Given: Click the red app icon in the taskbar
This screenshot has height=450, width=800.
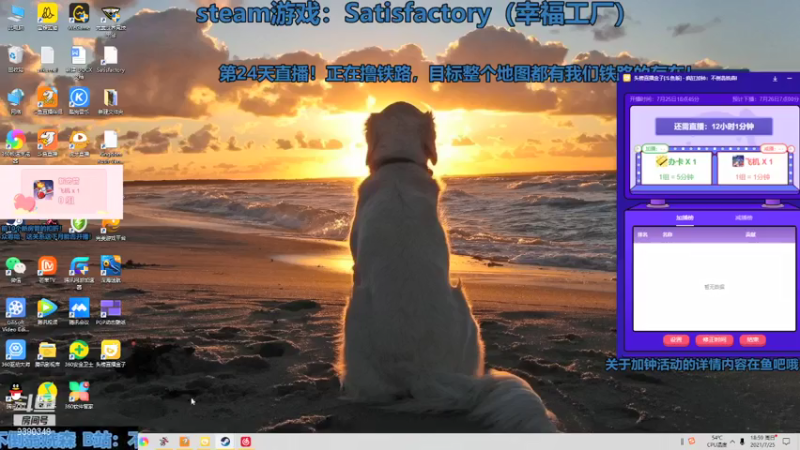Looking at the screenshot, I should click(245, 442).
